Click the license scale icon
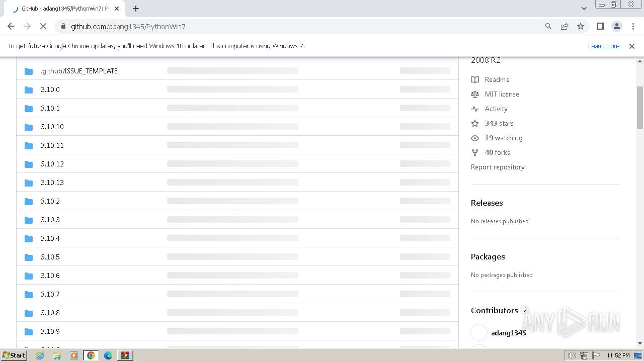Viewport: 644px width, 362px height. [x=475, y=94]
